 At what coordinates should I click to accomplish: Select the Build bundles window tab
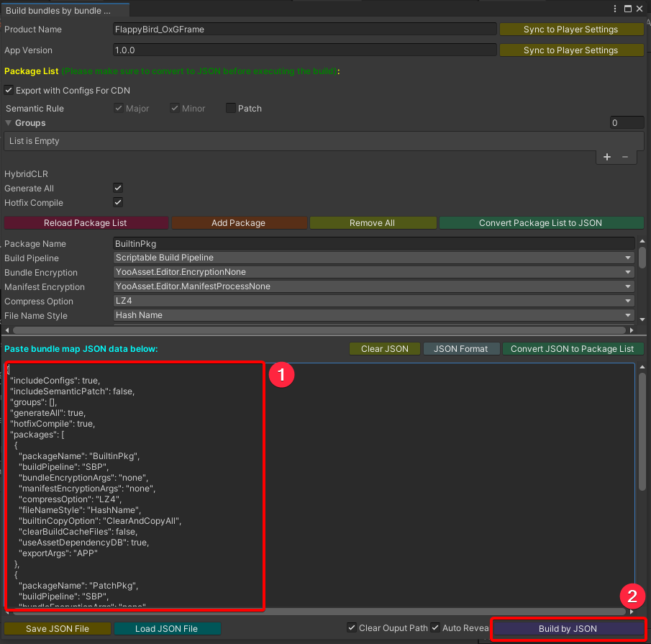[59, 12]
